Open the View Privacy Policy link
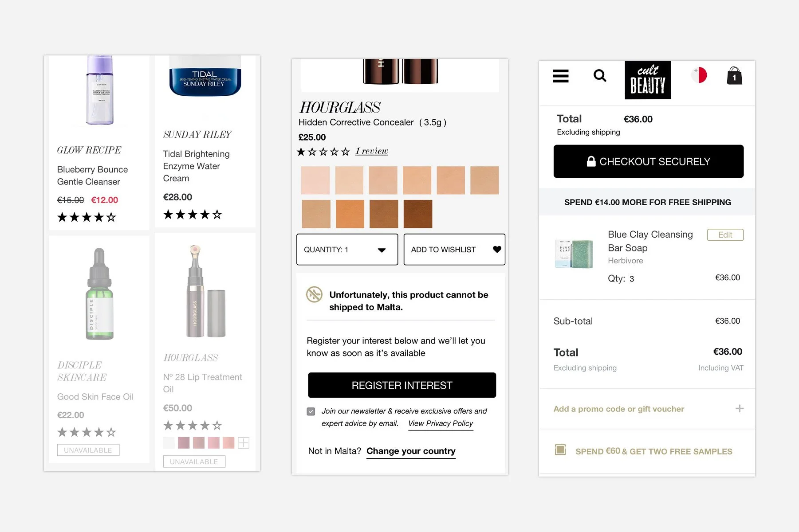This screenshot has height=532, width=799. (x=441, y=424)
